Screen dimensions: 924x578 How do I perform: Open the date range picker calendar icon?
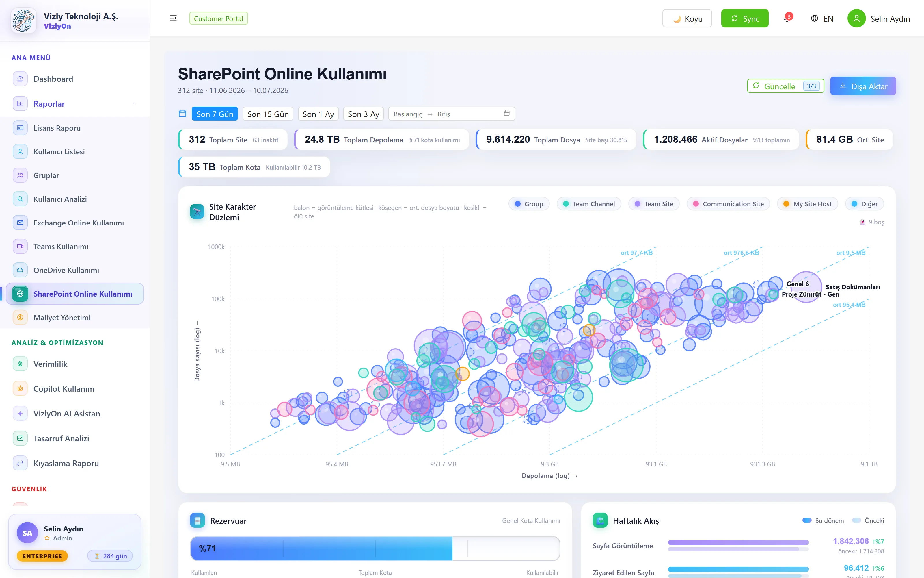coord(507,113)
